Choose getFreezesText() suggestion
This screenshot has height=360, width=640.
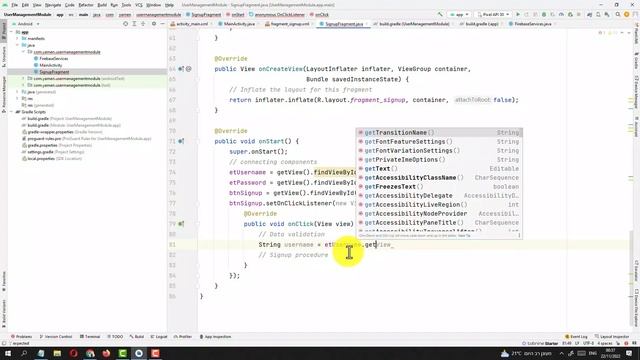(439, 187)
